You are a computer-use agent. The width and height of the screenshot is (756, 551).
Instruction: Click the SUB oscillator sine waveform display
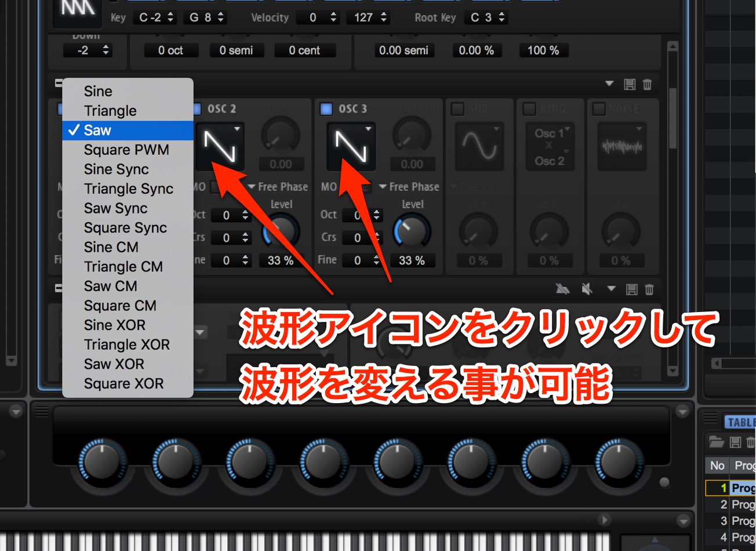(x=479, y=146)
